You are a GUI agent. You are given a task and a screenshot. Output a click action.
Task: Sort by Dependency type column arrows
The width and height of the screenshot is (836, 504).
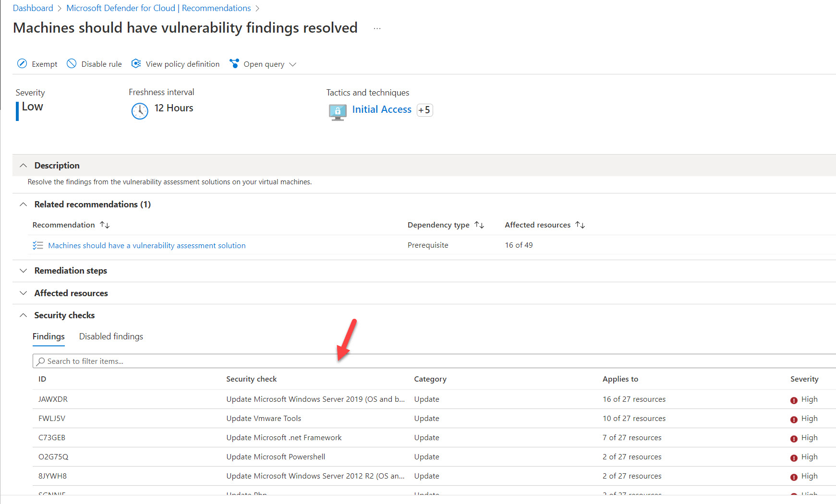(x=479, y=225)
